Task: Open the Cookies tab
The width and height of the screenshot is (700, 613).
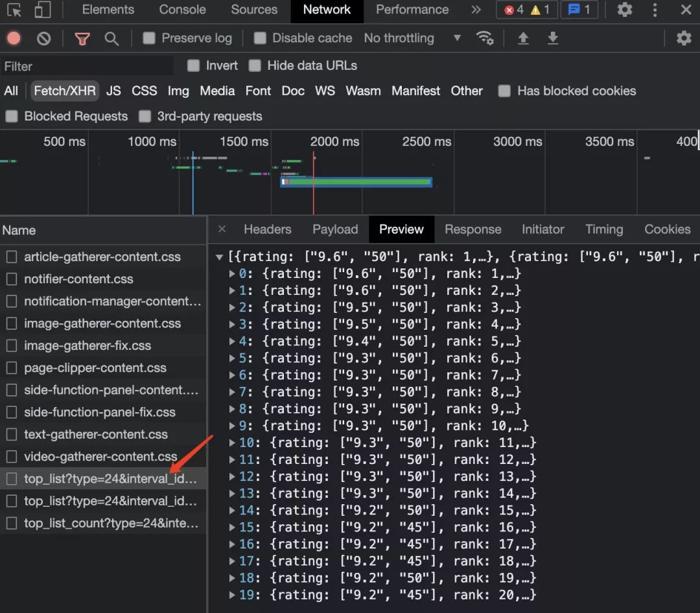Action: 667,229
